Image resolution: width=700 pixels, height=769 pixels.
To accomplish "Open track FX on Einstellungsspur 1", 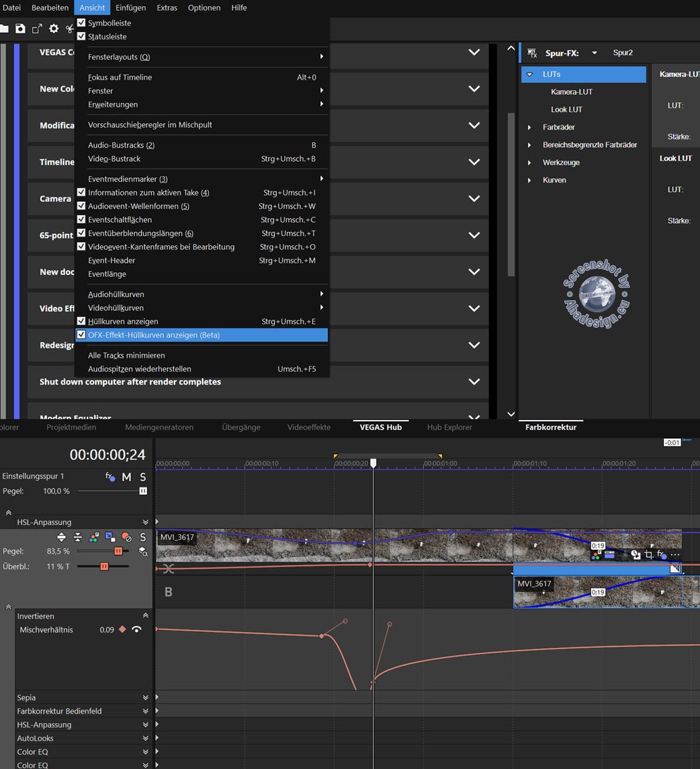I will [x=110, y=477].
